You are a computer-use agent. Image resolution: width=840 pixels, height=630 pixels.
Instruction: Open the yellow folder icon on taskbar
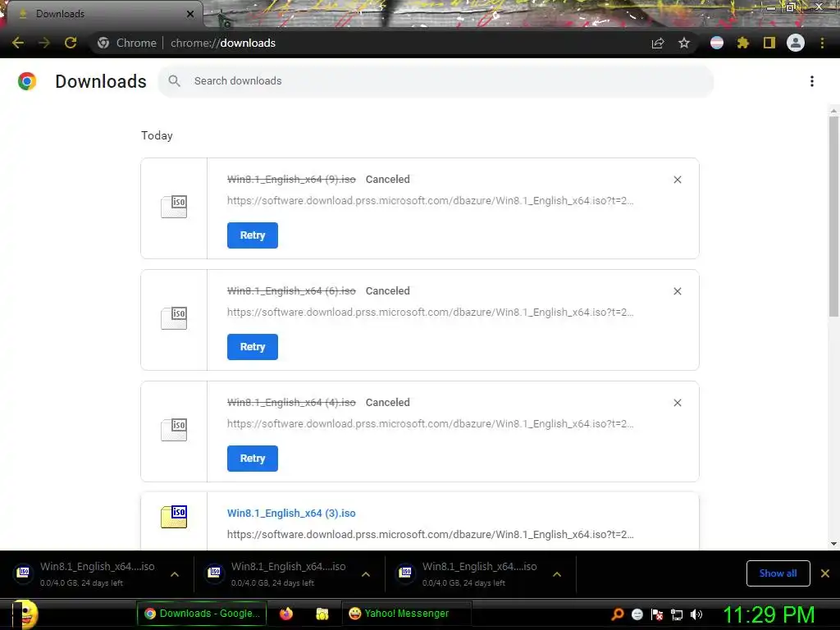click(322, 614)
